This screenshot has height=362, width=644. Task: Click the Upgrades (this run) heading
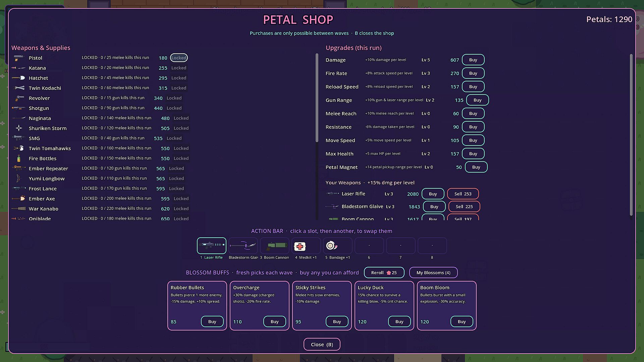click(354, 48)
